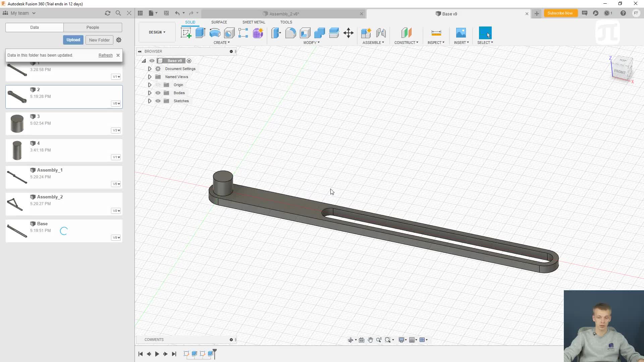The height and width of the screenshot is (362, 644).
Task: Expand Named Views node
Action: (150, 77)
